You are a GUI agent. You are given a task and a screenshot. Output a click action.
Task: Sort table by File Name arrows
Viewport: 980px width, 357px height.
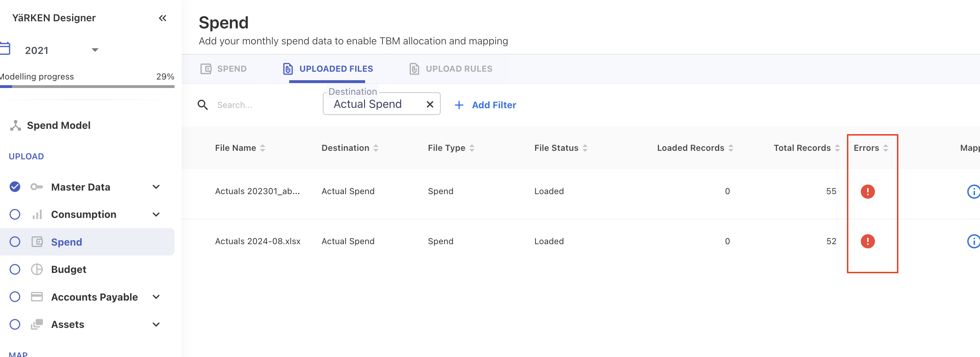[x=263, y=148]
